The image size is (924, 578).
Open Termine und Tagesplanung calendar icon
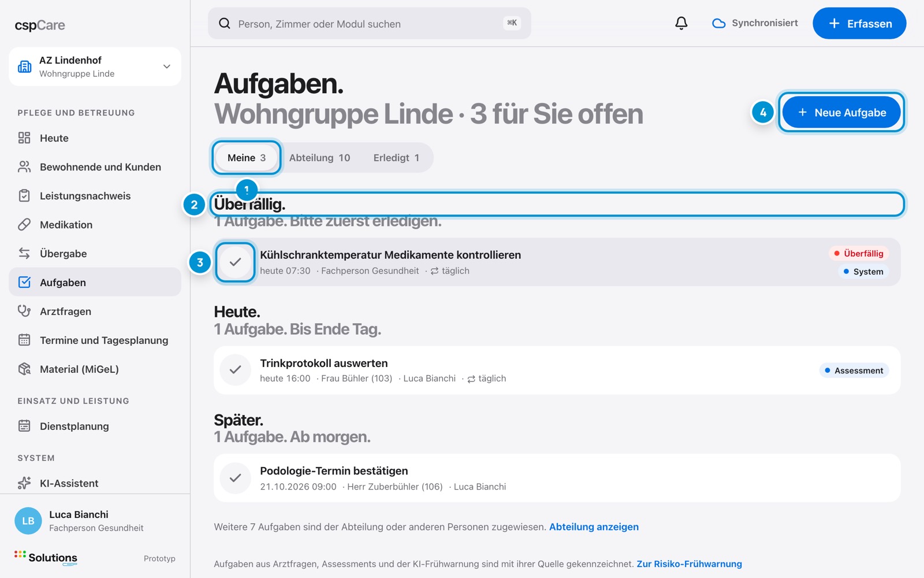24,340
